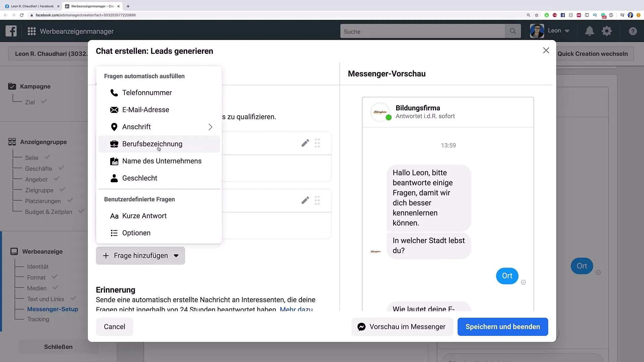Open the Mehr dazu link
Image resolution: width=644 pixels, height=362 pixels.
click(296, 309)
